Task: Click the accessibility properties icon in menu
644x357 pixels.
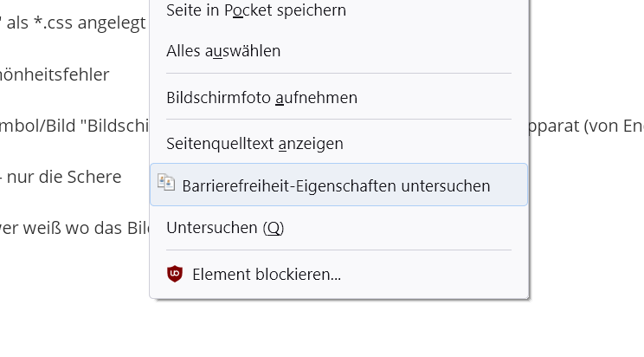Action: pos(165,182)
